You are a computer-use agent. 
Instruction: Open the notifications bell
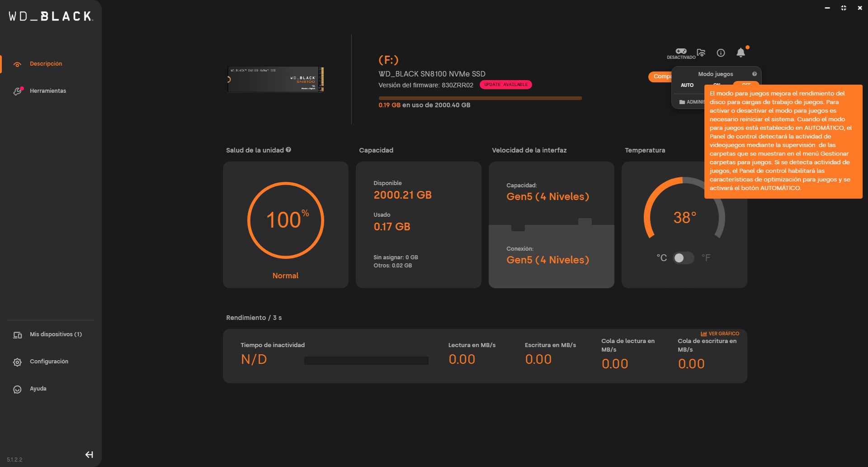click(x=741, y=53)
